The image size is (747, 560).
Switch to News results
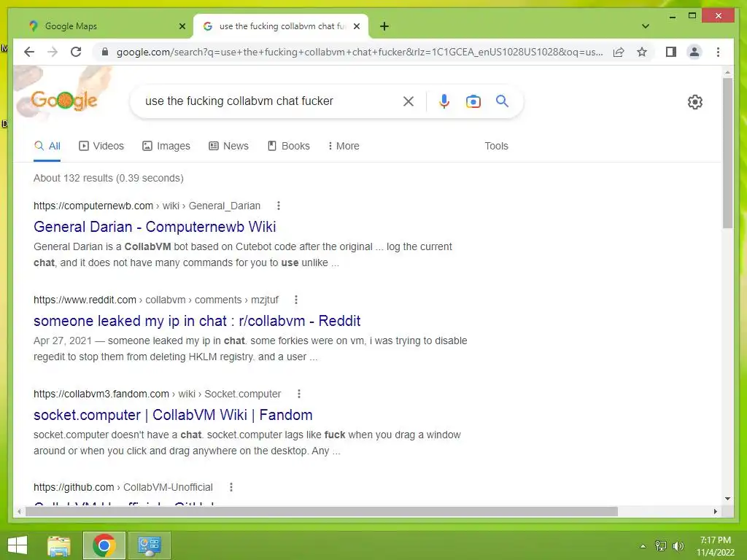coord(228,146)
